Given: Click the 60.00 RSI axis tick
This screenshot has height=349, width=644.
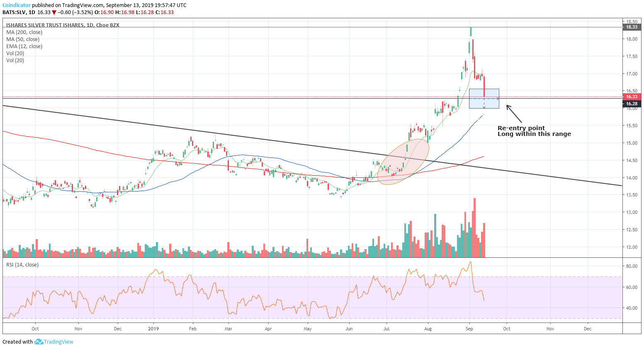Looking at the screenshot, I should pos(632,287).
